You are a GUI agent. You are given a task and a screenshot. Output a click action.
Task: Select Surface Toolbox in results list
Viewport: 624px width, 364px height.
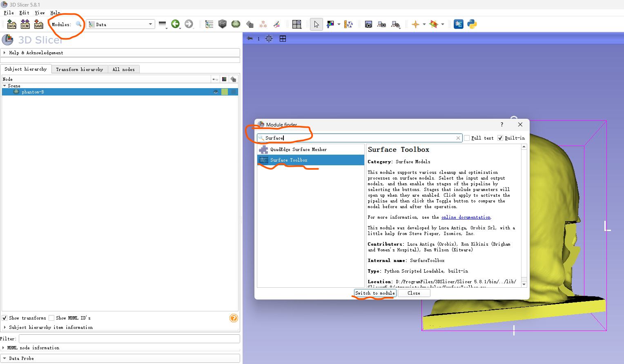311,160
